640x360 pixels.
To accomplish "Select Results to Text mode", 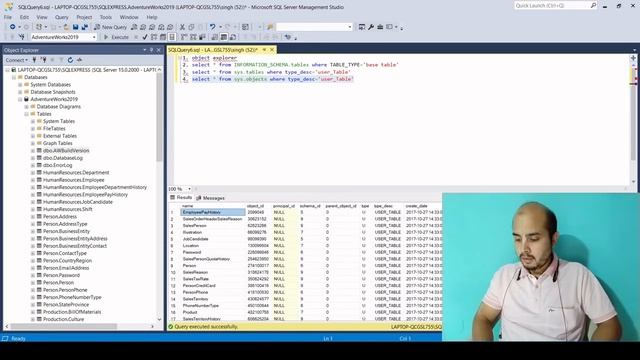I will (x=215, y=37).
